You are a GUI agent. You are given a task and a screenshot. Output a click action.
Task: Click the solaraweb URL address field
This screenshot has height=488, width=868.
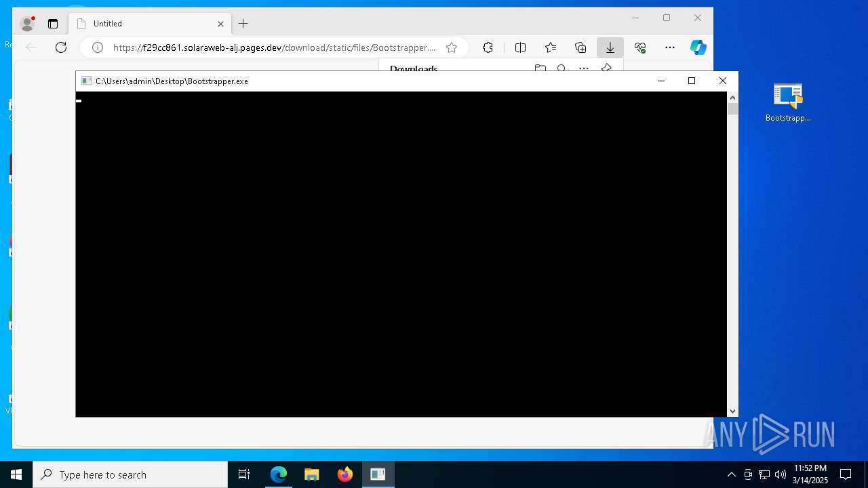[x=274, y=47]
